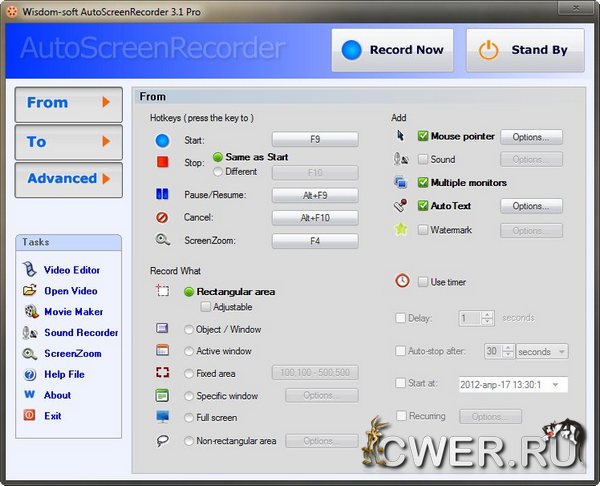The height and width of the screenshot is (486, 600).
Task: Click the Video Editor task link
Action: (x=72, y=270)
